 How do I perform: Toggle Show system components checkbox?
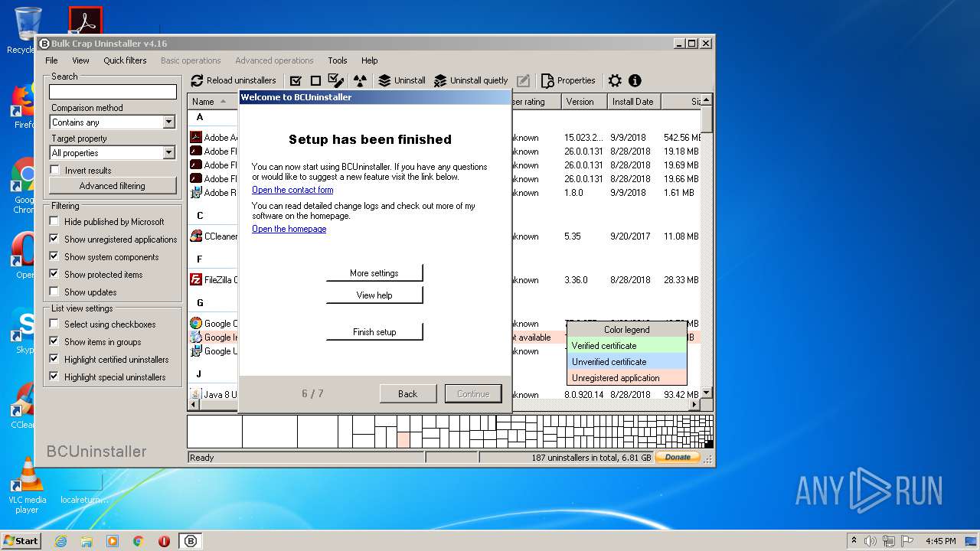54,256
